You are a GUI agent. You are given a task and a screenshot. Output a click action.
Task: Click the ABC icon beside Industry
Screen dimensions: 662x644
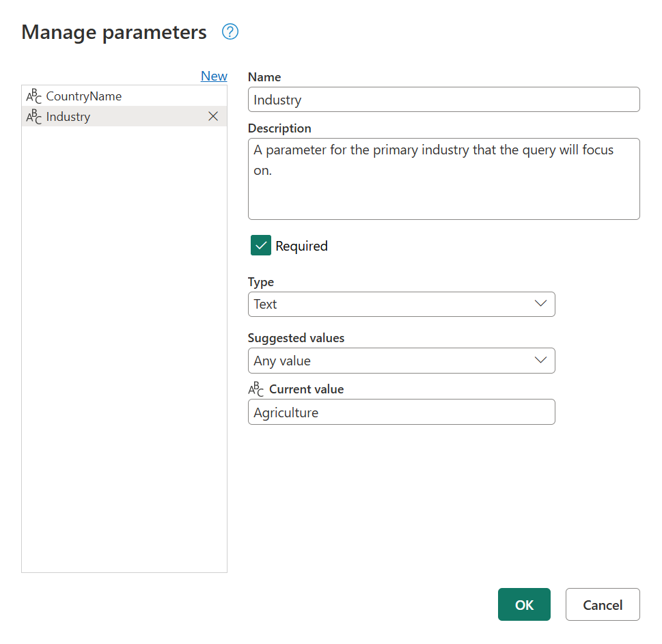point(33,116)
